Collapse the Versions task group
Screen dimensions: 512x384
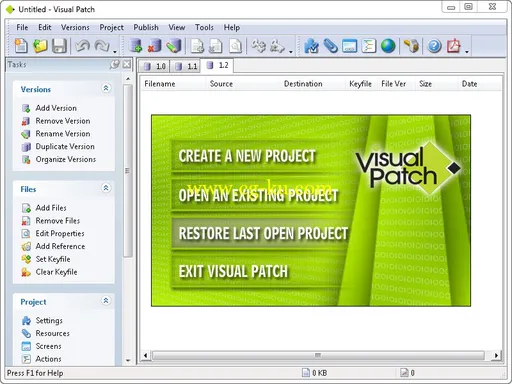106,88
